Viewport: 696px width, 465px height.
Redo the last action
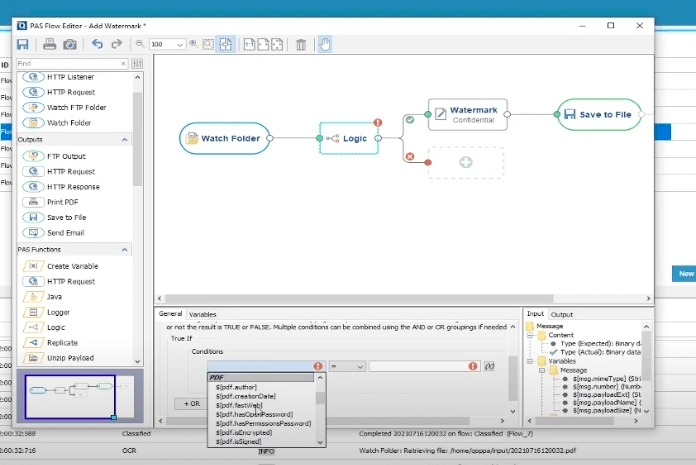(x=116, y=44)
